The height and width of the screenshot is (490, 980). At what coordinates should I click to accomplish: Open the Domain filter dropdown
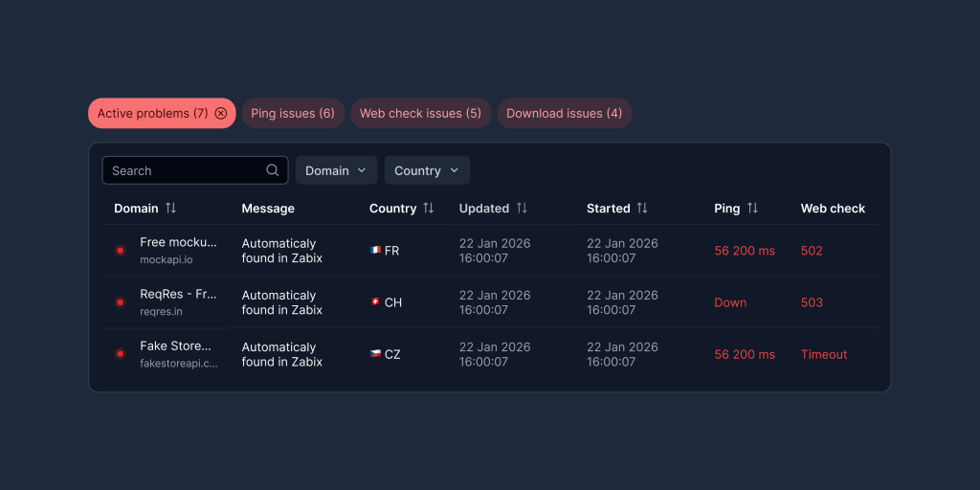[x=336, y=170]
